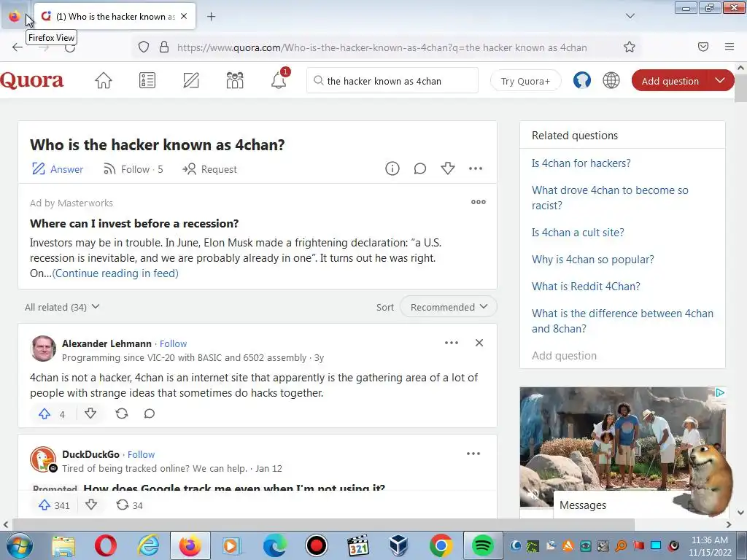Follow the question
Screen dimensions: 747x560
tap(133, 169)
